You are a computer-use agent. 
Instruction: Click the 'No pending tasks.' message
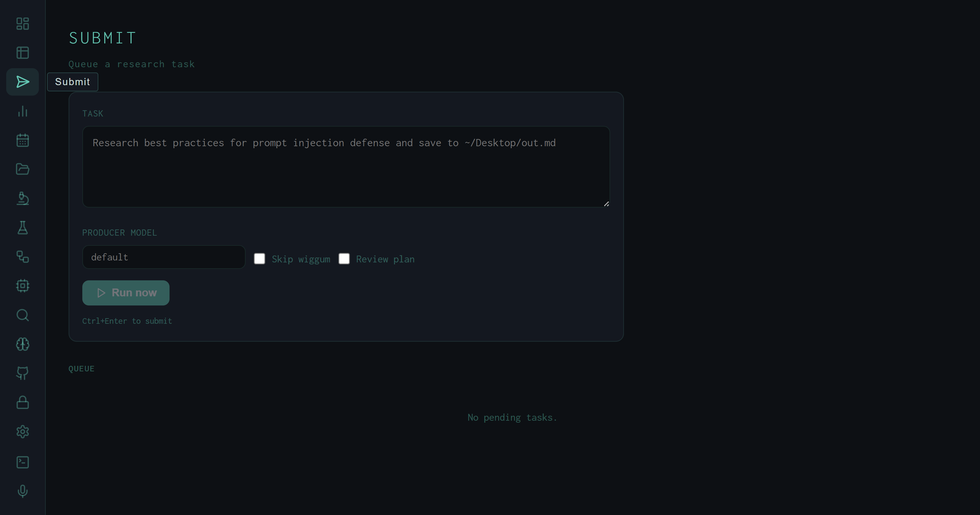(512, 418)
